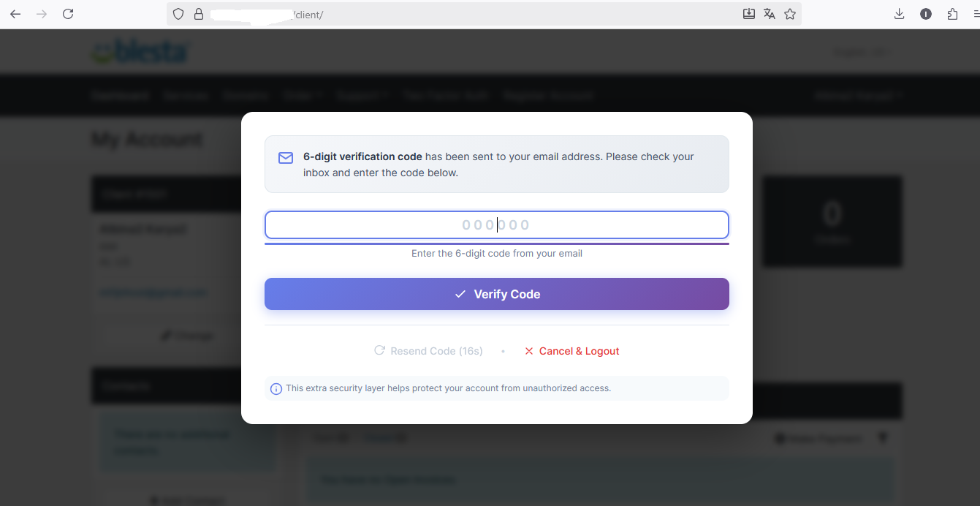Viewport: 980px width, 506px height.
Task: Click the install icon inside the address bar
Action: point(749,14)
